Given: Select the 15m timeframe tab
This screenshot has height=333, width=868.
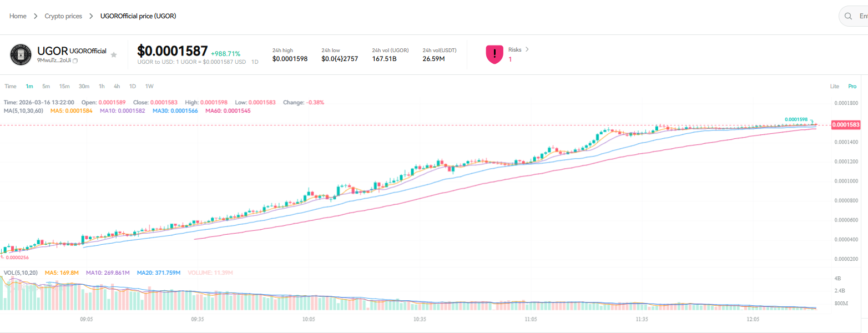Looking at the screenshot, I should [x=64, y=86].
